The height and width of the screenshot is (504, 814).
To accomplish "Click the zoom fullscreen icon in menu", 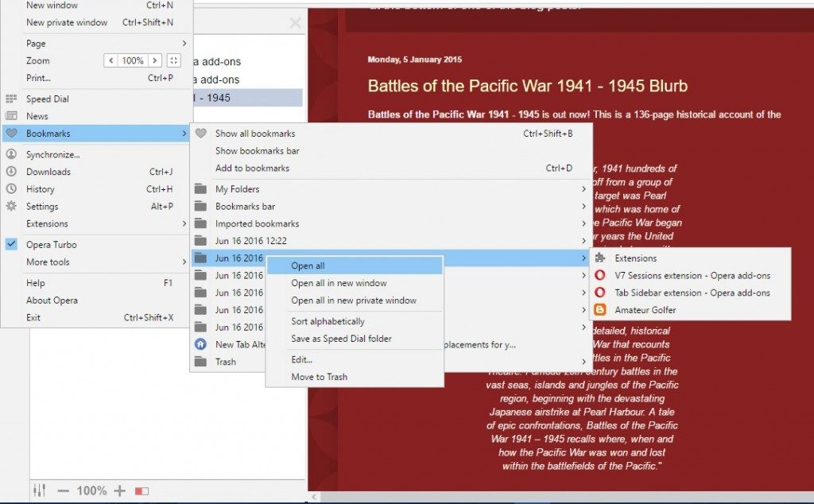I will click(x=174, y=60).
